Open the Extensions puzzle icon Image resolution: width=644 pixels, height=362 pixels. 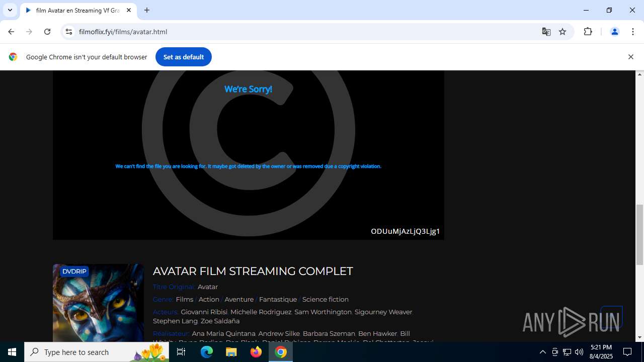point(588,32)
